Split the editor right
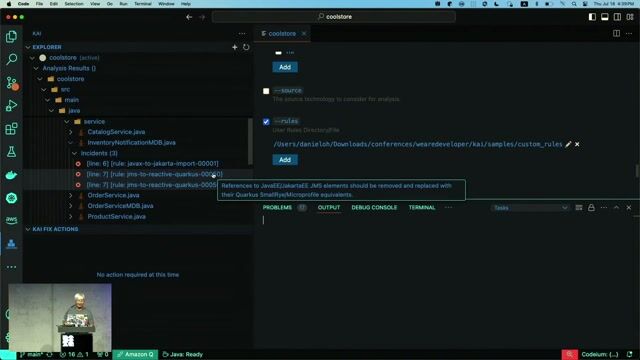 pyautogui.click(x=616, y=33)
